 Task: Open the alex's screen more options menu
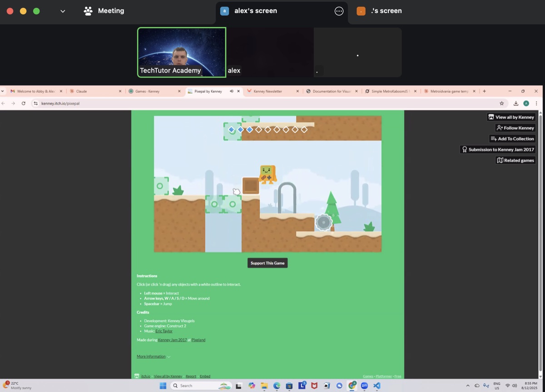pos(339,11)
